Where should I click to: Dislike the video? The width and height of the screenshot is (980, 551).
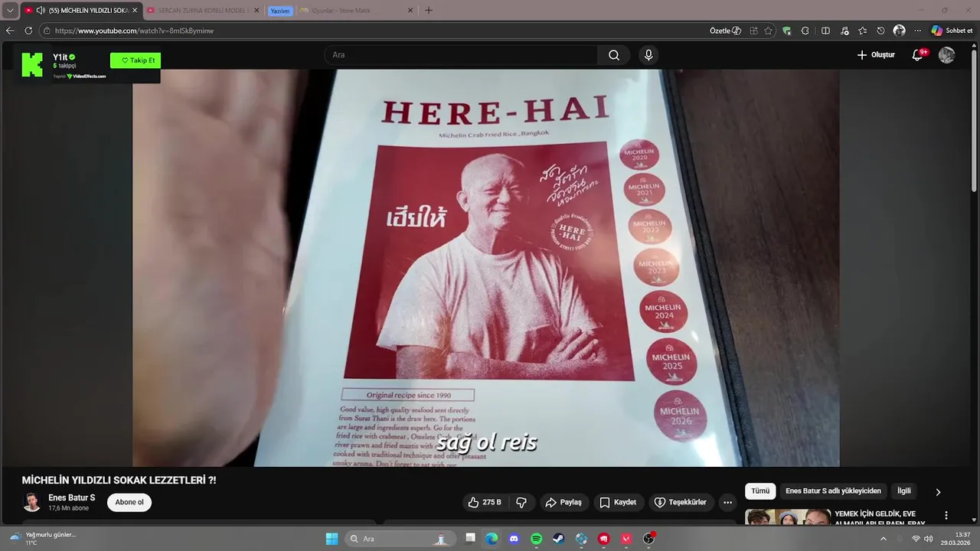click(x=521, y=502)
